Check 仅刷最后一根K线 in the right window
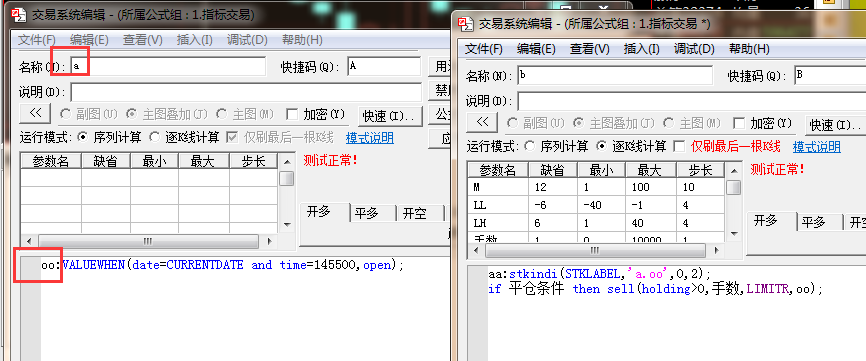 pyautogui.click(x=679, y=146)
